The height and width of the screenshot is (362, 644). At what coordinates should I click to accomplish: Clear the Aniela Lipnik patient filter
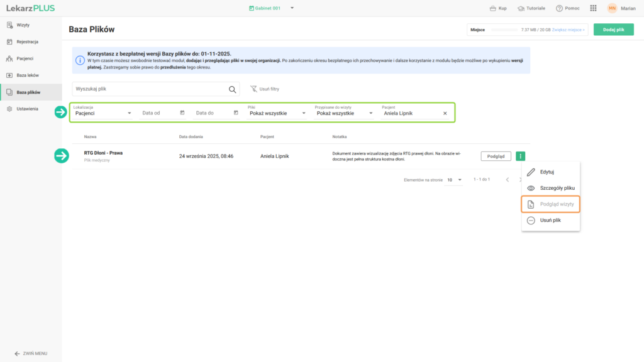click(x=445, y=113)
